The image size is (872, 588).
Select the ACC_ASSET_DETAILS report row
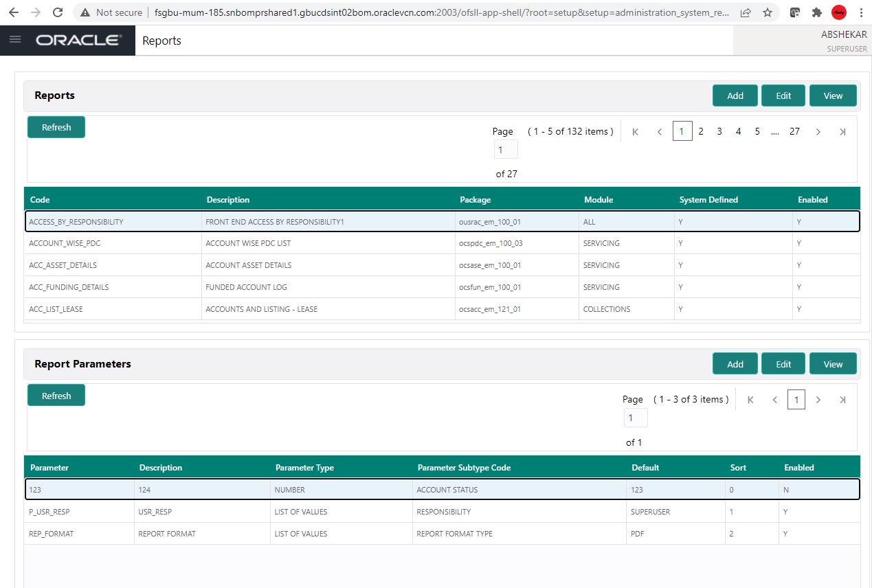(442, 265)
